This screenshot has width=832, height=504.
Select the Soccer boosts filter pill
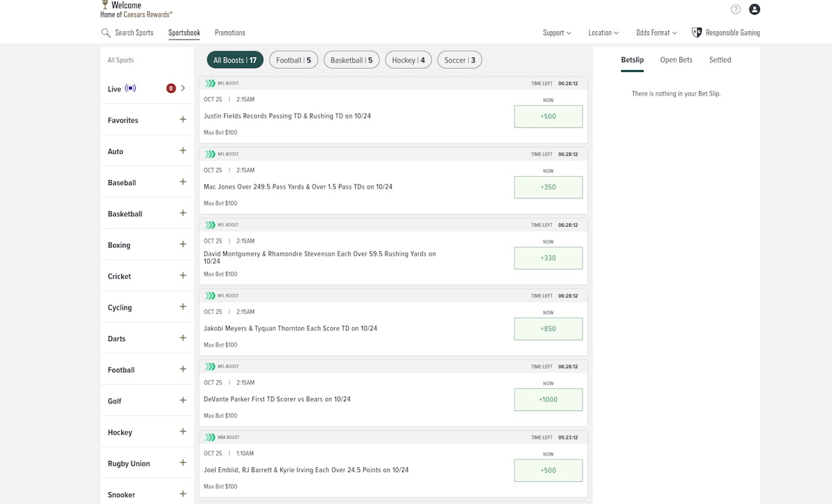[460, 60]
